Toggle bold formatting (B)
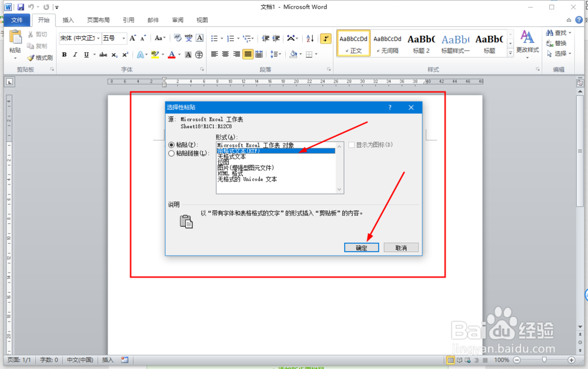This screenshot has width=588, height=369. point(65,55)
